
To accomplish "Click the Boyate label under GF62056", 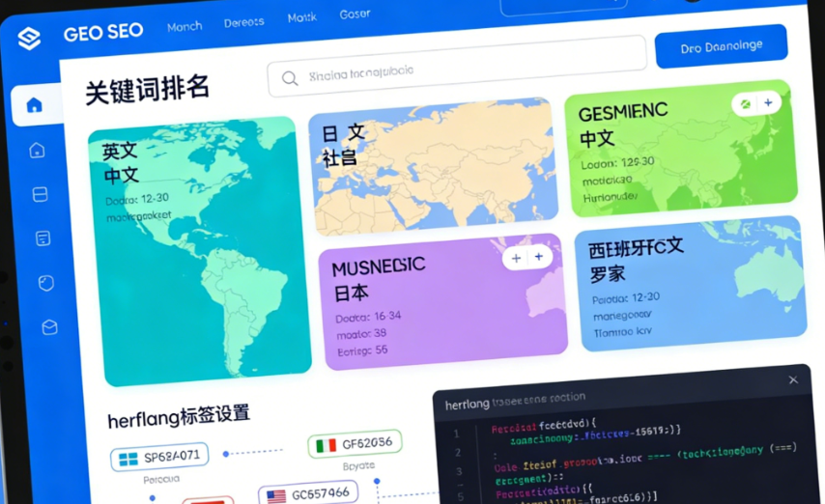I will click(358, 466).
